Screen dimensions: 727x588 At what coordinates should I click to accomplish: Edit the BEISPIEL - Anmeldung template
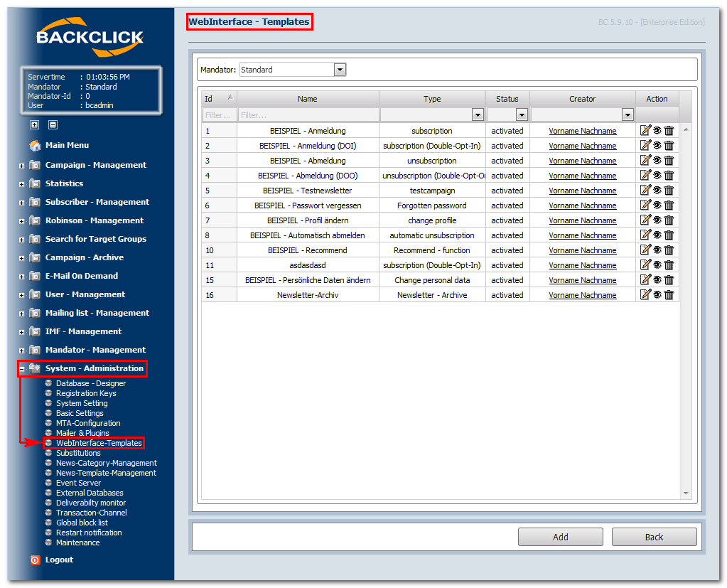click(645, 130)
